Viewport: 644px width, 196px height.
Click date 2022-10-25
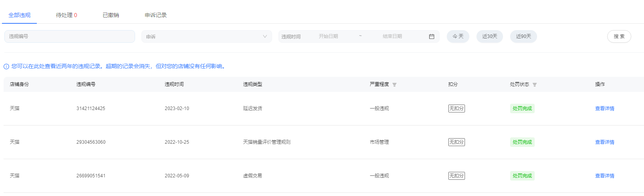pos(177,142)
